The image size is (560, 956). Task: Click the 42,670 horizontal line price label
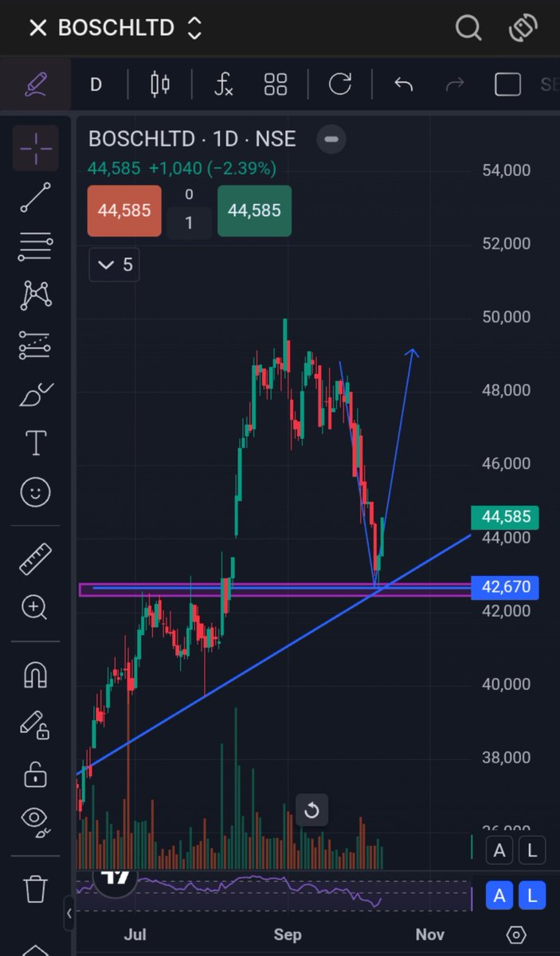coord(506,588)
